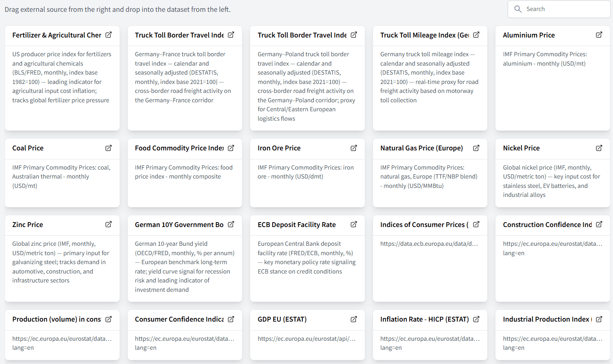Click the Indices of Consumer Prices ECB URL

coord(429,244)
